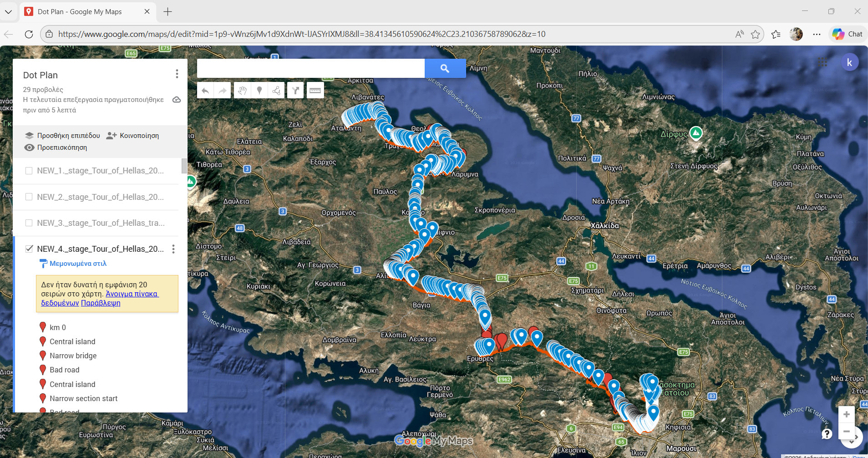Enable the NEW_1 stage layer checkbox
Viewport: 868px width, 458px height.
tap(29, 171)
